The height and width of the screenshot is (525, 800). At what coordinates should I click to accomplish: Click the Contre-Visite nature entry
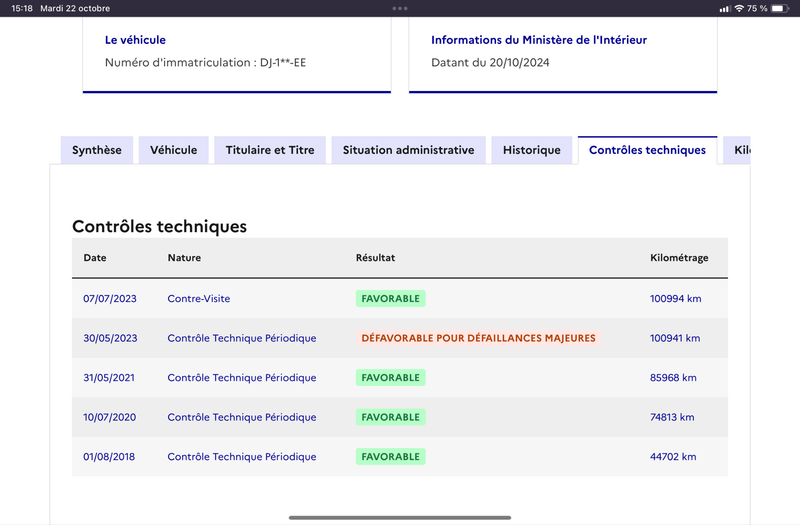click(199, 298)
